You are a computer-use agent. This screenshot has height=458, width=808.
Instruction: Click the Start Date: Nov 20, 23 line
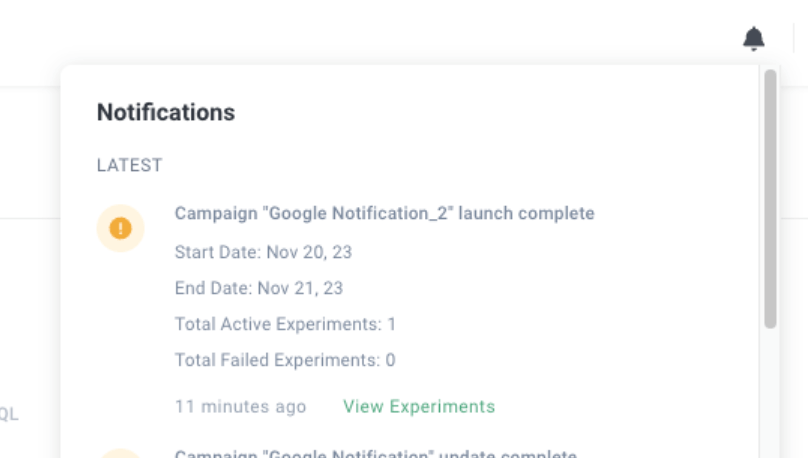pos(263,252)
